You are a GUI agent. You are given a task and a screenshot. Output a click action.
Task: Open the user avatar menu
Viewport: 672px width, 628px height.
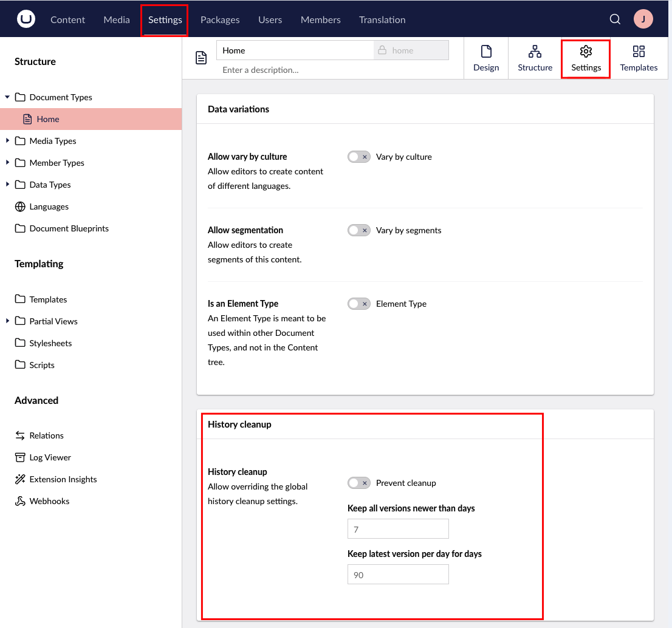(643, 19)
